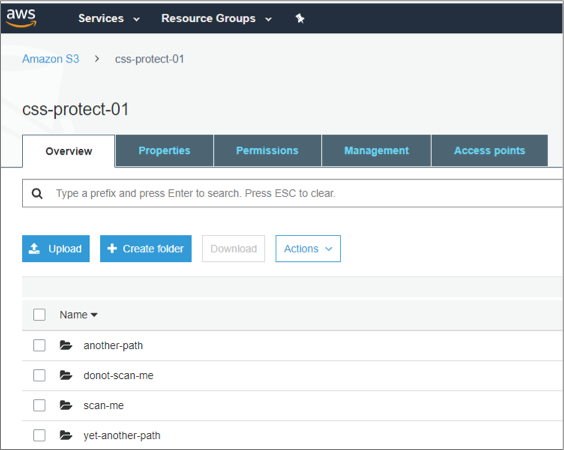
Task: Click css-protect-01 in the breadcrumb
Action: tap(149, 59)
